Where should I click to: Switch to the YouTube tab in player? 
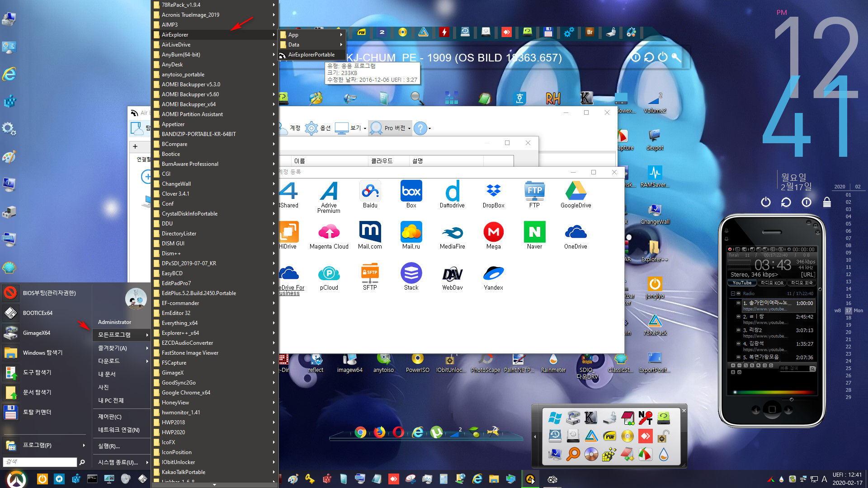(x=742, y=283)
